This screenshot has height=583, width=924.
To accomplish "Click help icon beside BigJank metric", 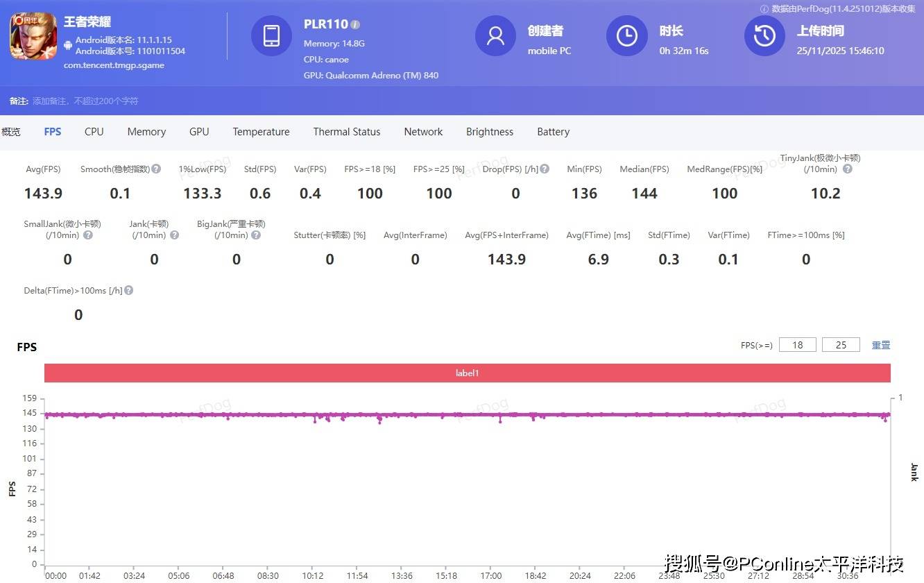I will point(256,235).
